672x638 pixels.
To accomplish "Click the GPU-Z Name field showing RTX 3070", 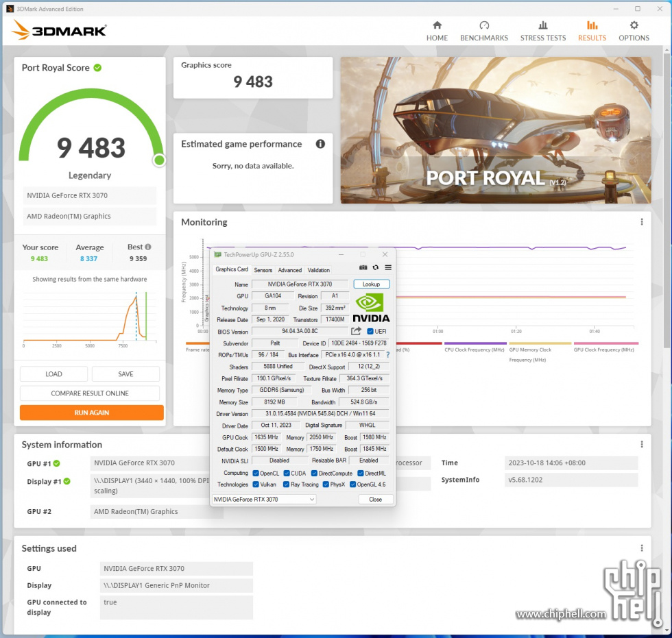I will [x=300, y=284].
